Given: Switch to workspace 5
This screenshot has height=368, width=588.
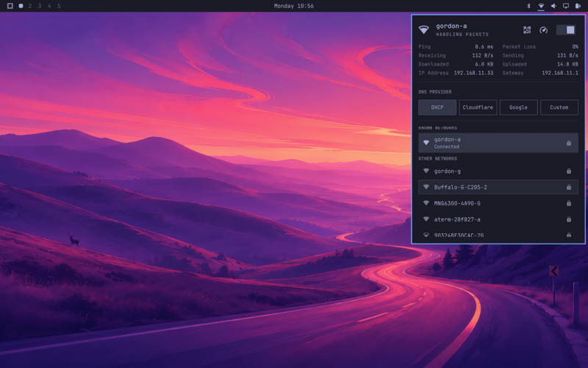Looking at the screenshot, I should click(59, 6).
